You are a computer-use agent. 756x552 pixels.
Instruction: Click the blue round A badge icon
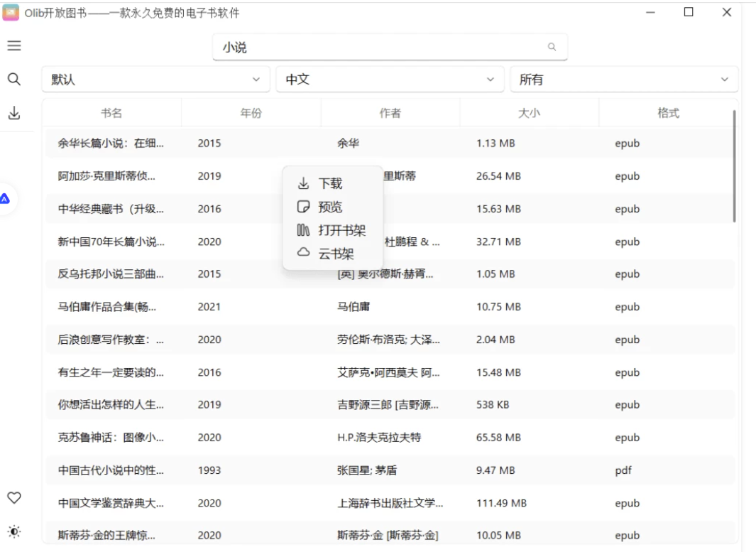pyautogui.click(x=4, y=199)
